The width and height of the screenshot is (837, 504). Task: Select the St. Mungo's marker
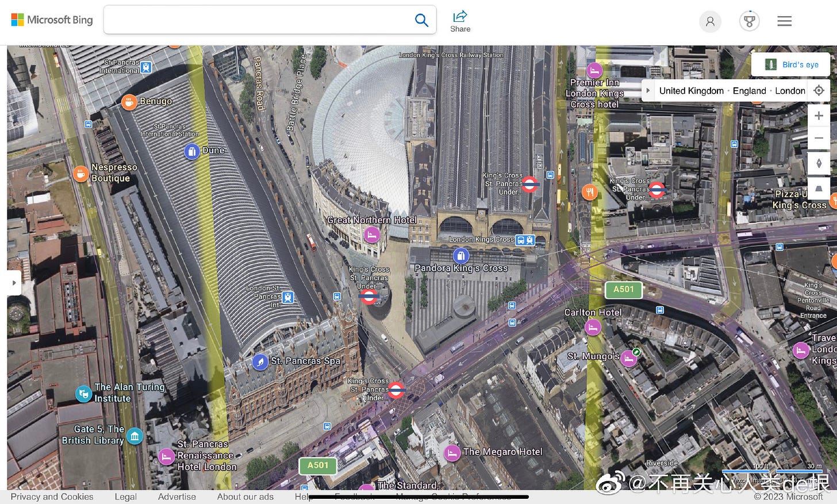(629, 359)
